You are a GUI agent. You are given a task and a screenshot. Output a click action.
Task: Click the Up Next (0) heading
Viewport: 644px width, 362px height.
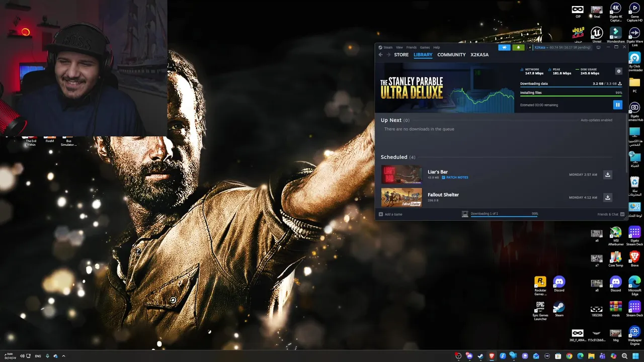pos(395,120)
